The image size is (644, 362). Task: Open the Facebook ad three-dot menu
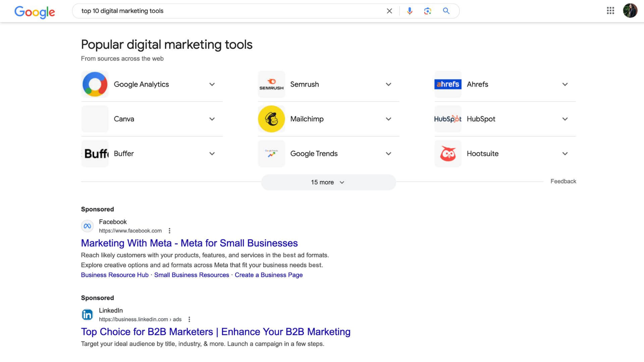(169, 231)
